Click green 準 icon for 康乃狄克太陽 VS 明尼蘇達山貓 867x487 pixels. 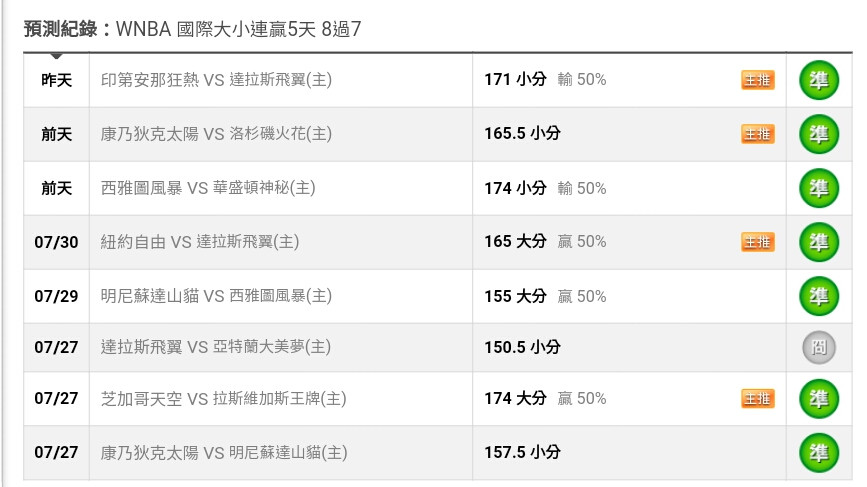tap(819, 453)
